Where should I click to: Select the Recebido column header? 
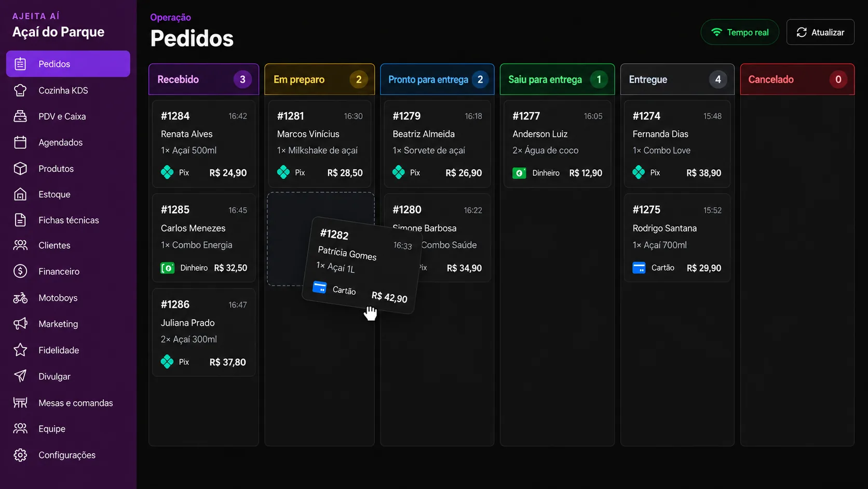(x=204, y=80)
